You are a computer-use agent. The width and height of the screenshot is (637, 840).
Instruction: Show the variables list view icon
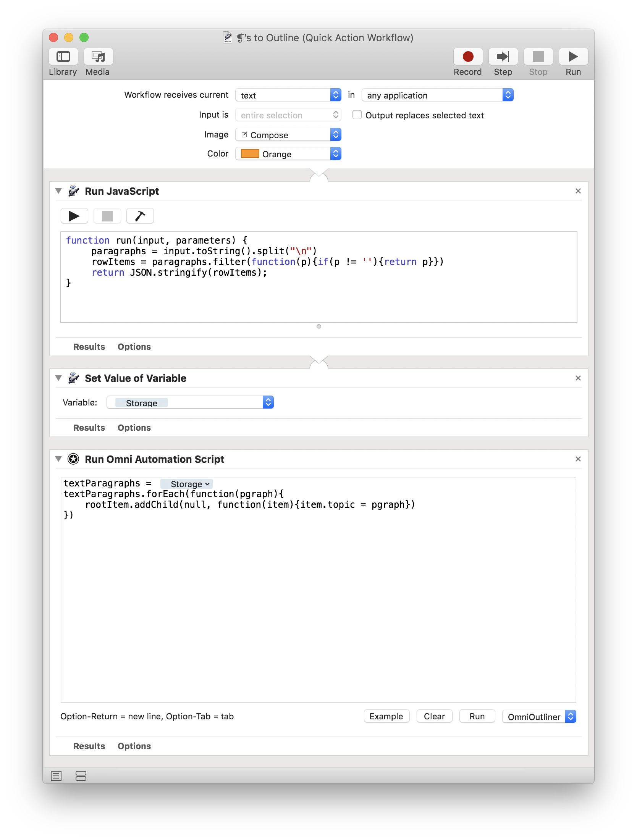click(x=81, y=776)
